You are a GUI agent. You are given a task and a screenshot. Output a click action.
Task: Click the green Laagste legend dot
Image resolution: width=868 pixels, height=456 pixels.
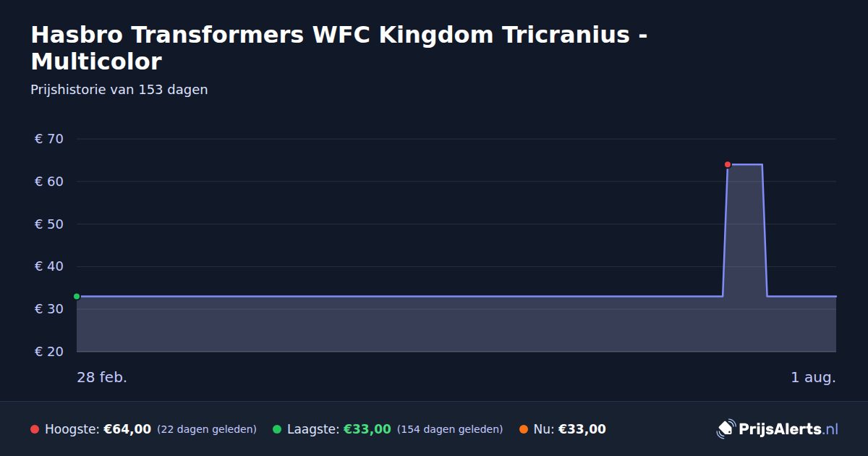point(277,429)
